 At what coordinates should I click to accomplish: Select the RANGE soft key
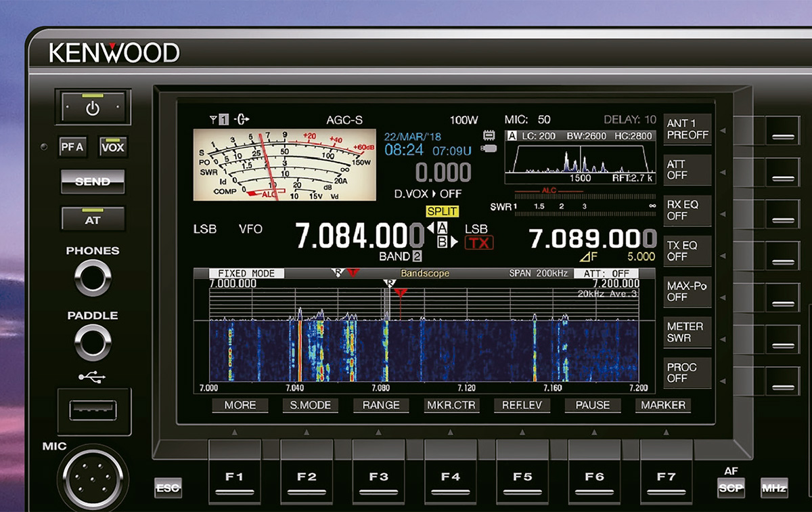click(x=381, y=405)
